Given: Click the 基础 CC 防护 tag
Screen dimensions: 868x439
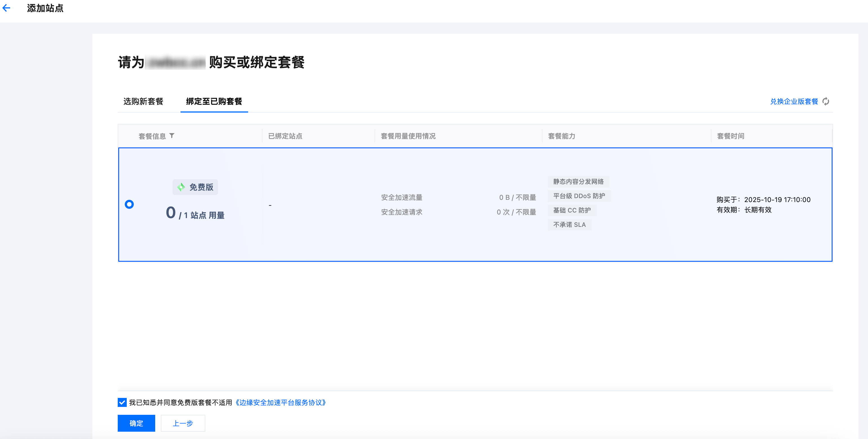Looking at the screenshot, I should [x=572, y=210].
